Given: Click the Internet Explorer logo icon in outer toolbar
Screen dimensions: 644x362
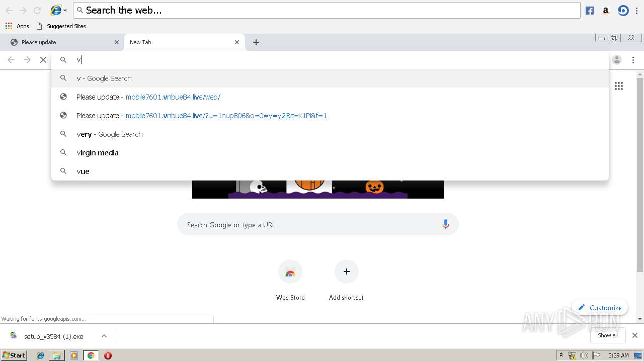Looking at the screenshot, I should [x=55, y=10].
